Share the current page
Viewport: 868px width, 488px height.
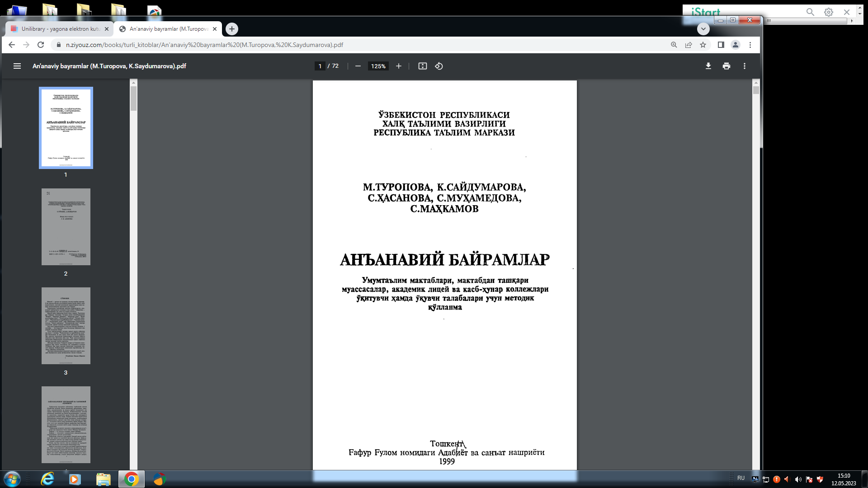click(688, 45)
